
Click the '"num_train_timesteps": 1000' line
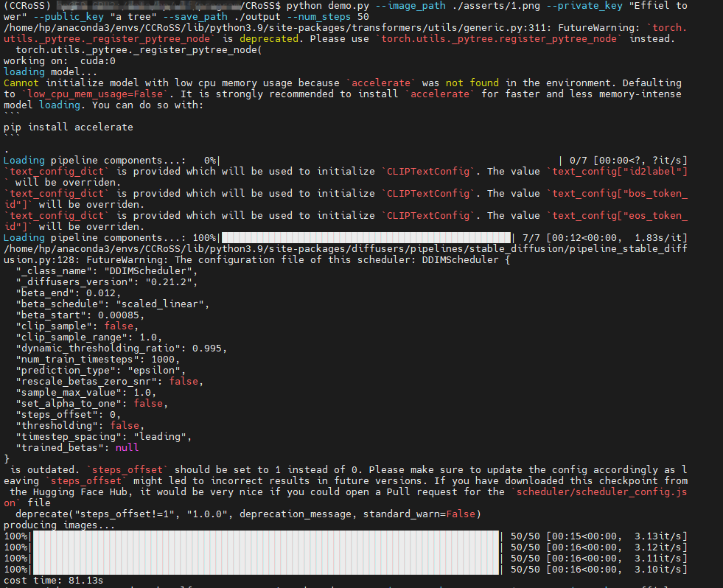pos(98,360)
